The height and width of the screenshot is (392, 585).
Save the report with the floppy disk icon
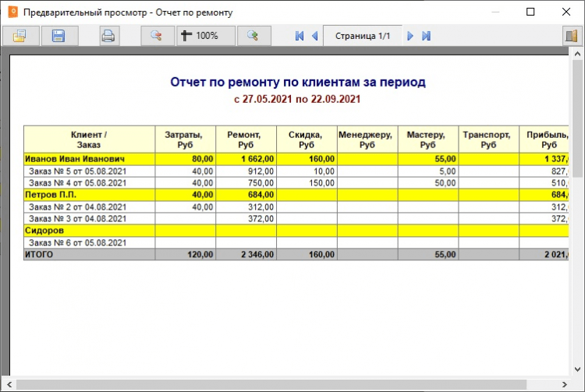click(59, 36)
